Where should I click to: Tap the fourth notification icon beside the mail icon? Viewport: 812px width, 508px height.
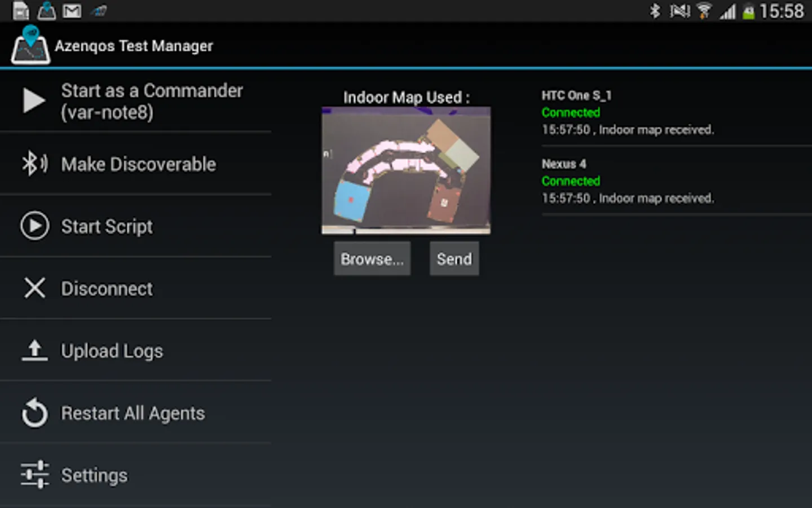pyautogui.click(x=99, y=11)
